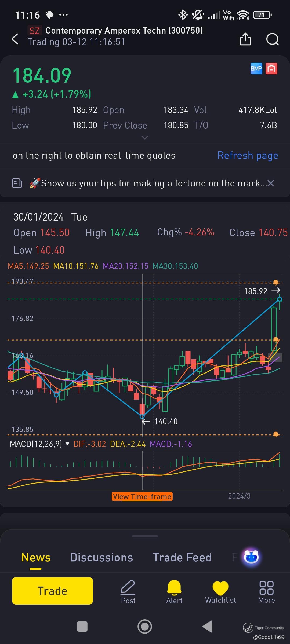
Task: Tap the Vol 417.8KLot value
Action: point(258,110)
